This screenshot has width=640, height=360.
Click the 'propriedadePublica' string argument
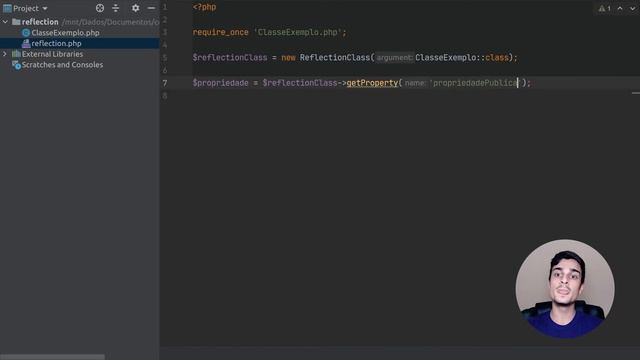(476, 83)
